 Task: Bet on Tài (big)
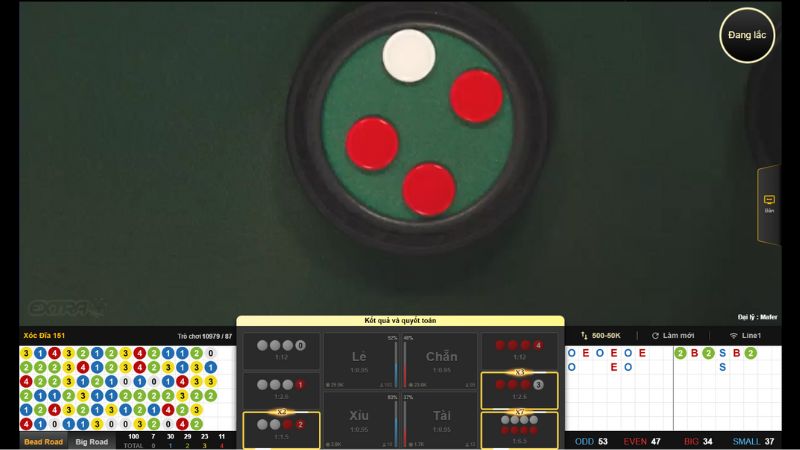[x=441, y=420]
